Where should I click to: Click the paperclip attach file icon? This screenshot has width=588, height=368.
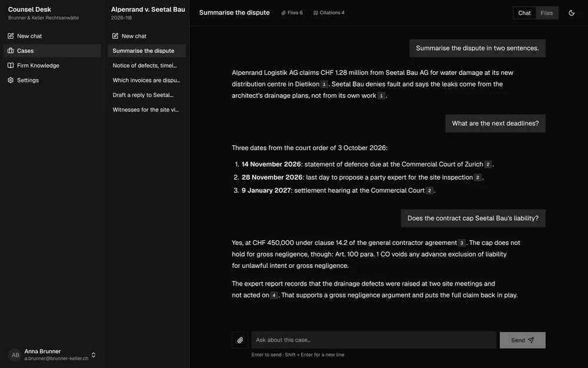click(x=240, y=340)
